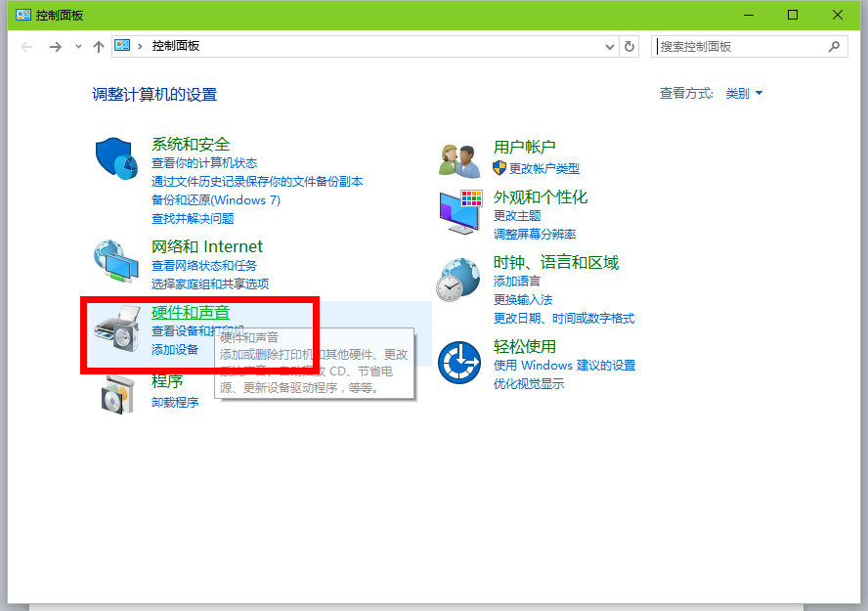The height and width of the screenshot is (611, 868).
Task: Click 卸载程序 link
Action: coord(175,403)
